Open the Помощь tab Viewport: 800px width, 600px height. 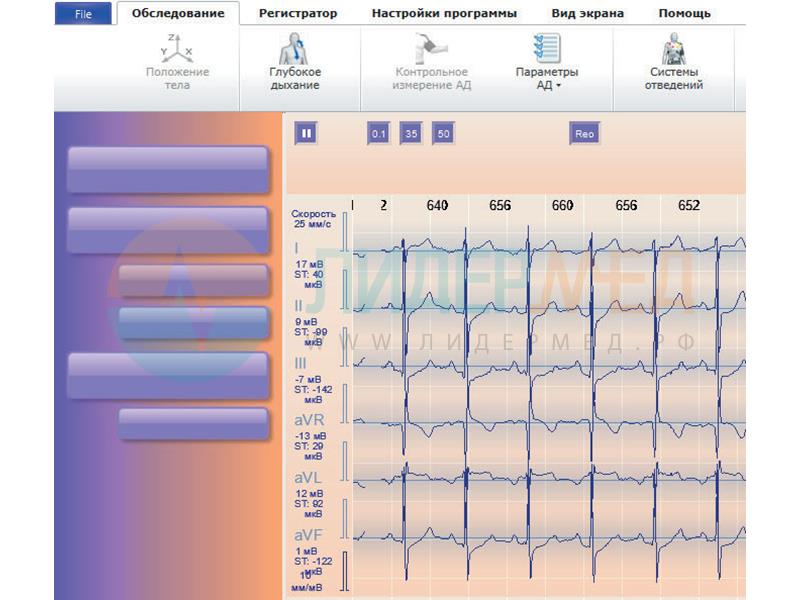684,14
